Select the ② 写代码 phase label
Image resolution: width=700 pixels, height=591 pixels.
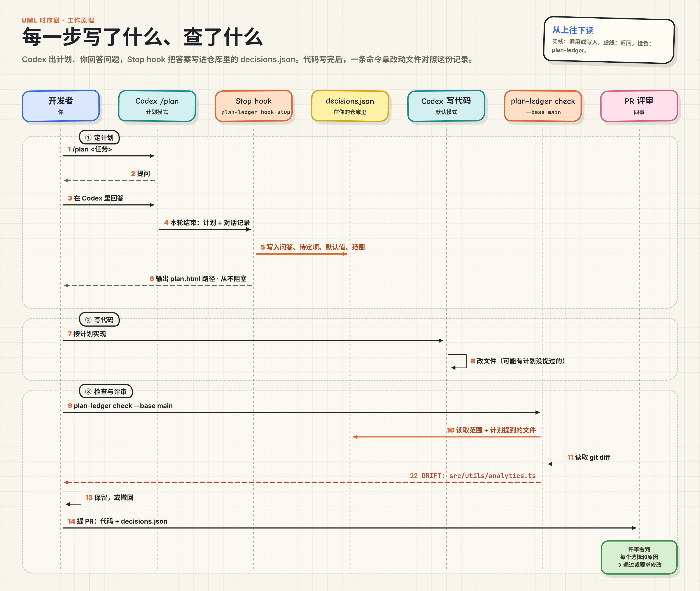(x=100, y=320)
